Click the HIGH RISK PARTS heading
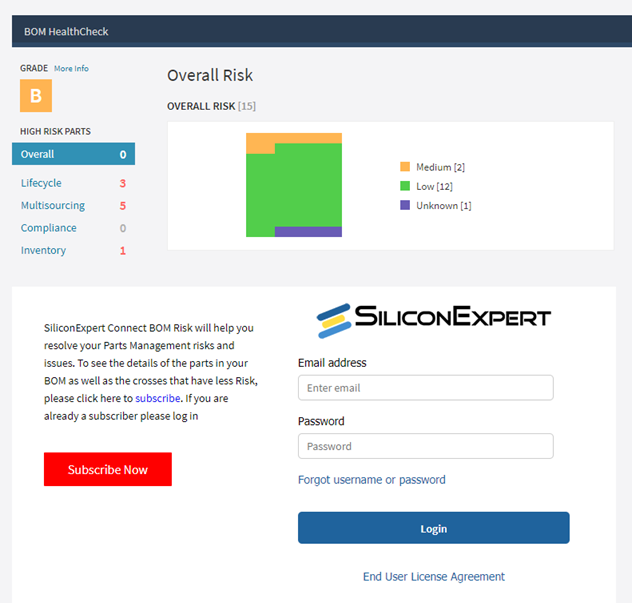The image size is (632, 603). [x=56, y=131]
